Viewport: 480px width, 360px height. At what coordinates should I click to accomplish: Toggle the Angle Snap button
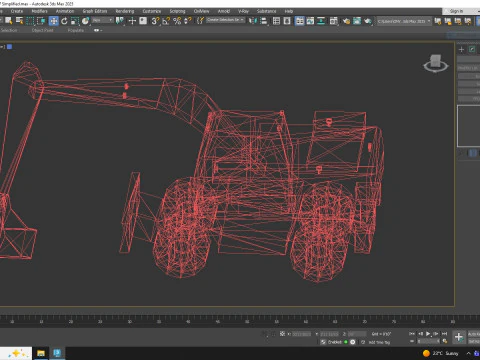(x=166, y=21)
